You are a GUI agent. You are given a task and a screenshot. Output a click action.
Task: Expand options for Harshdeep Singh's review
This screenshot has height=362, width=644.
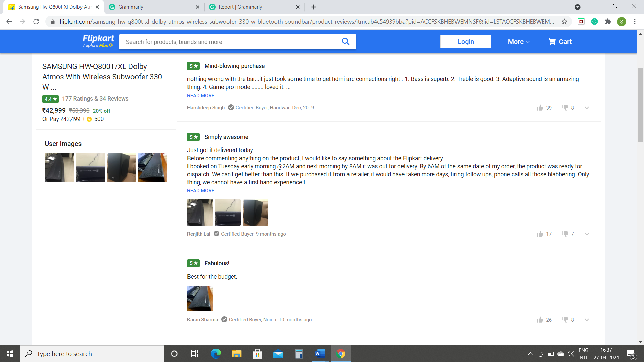click(587, 108)
